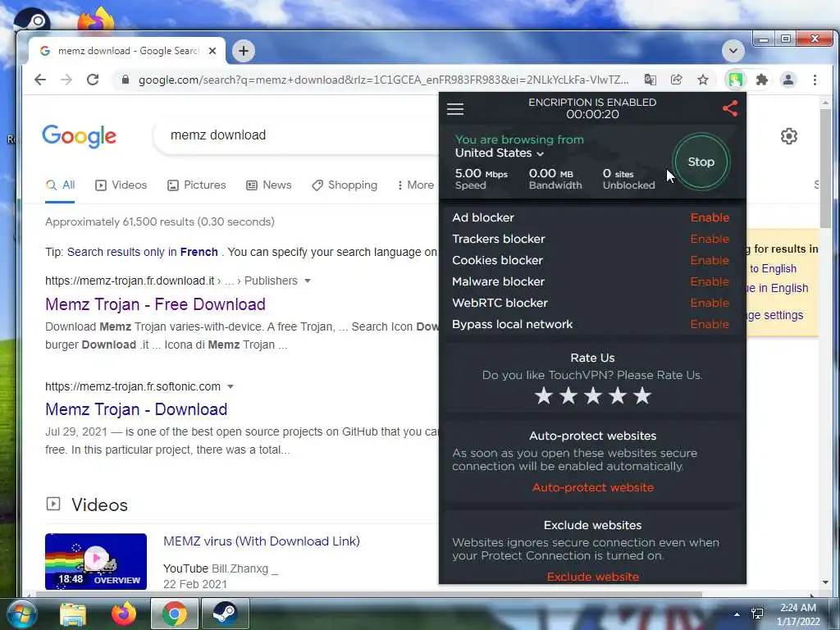Screen dimensions: 840x630
Task: Open File Explorer from taskbar
Action: tap(73, 614)
